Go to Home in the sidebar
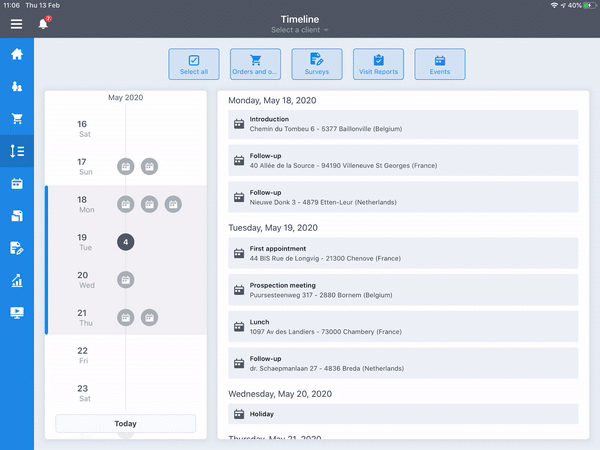Image resolution: width=600 pixels, height=450 pixels. point(17,54)
